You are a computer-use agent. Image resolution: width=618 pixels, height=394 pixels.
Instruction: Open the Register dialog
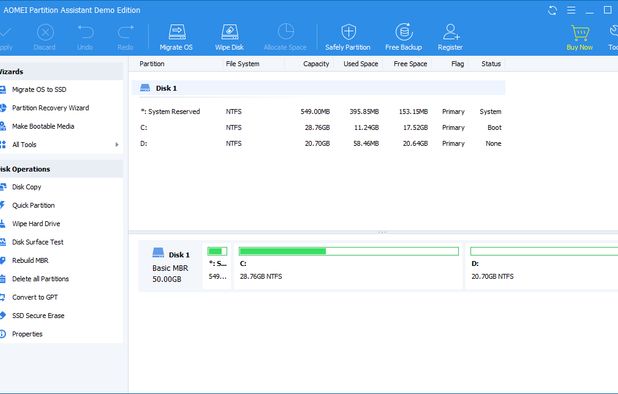point(450,37)
